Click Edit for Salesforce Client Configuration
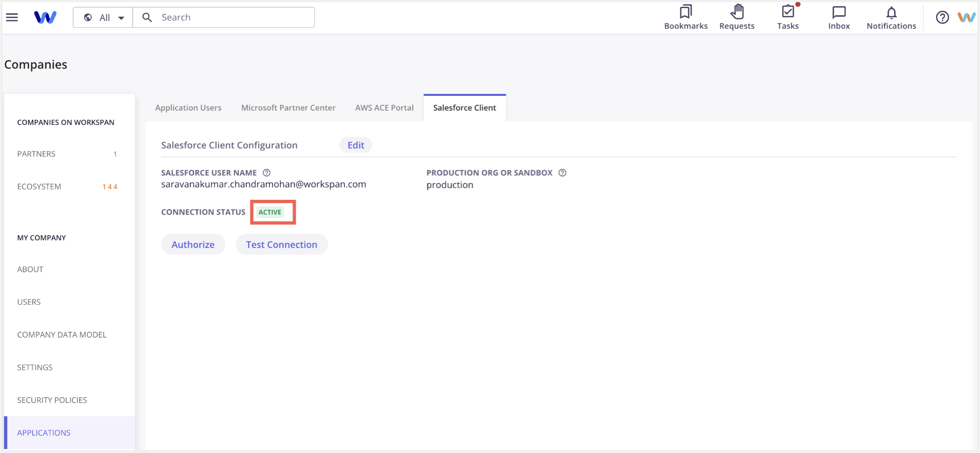980x453 pixels. (356, 145)
